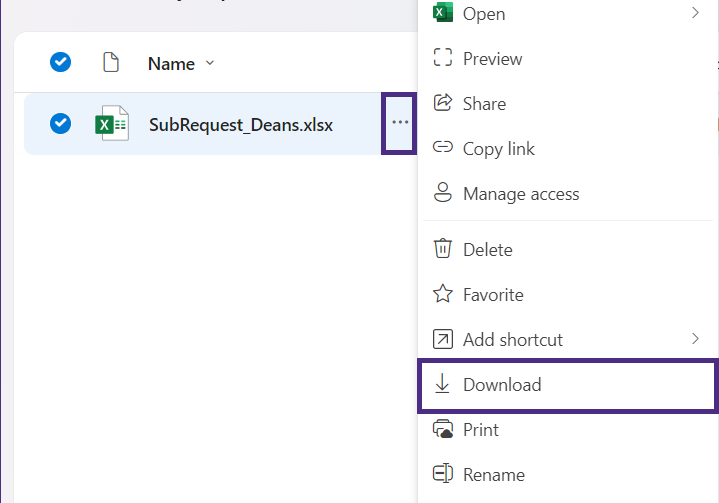The image size is (719, 503).
Task: Expand the Open submenu arrow
Action: 695,13
